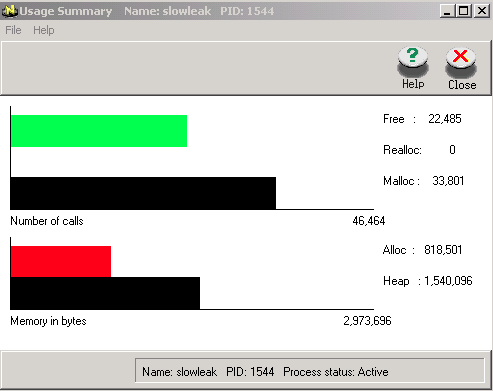Viewport: 493px width, 391px height.
Task: Click the 'Realloc:' label
Action: (402, 150)
